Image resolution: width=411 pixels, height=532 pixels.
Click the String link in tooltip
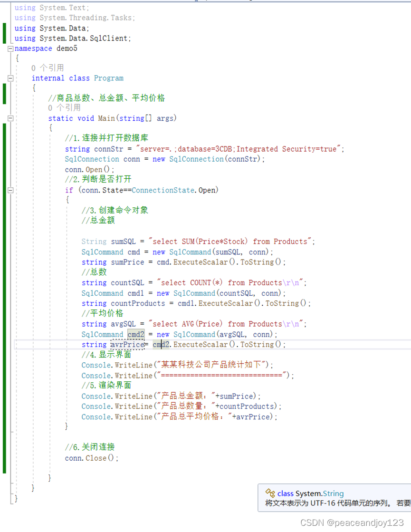point(333,493)
